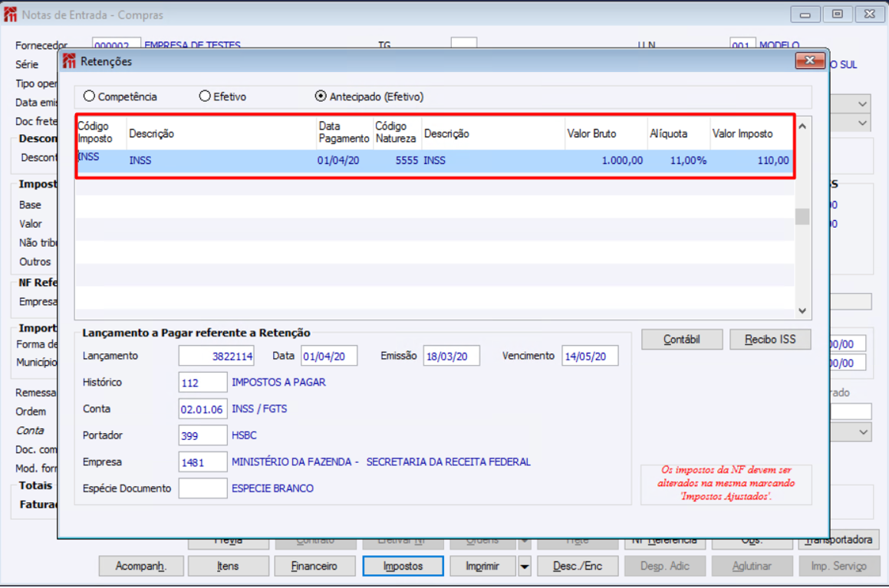Select the INSS row in retention table
This screenshot has width=889, height=588.
point(435,161)
